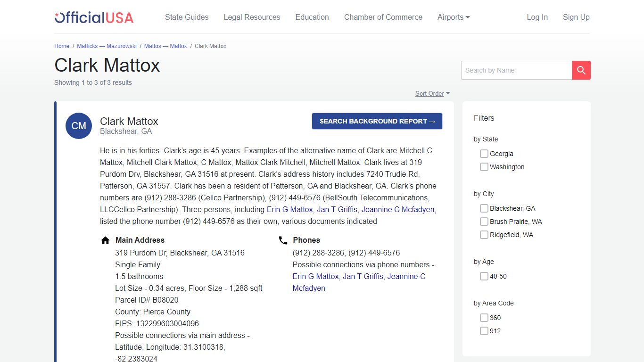Toggle the Blackshear, GA city filter
This screenshot has height=362, width=644.
484,208
